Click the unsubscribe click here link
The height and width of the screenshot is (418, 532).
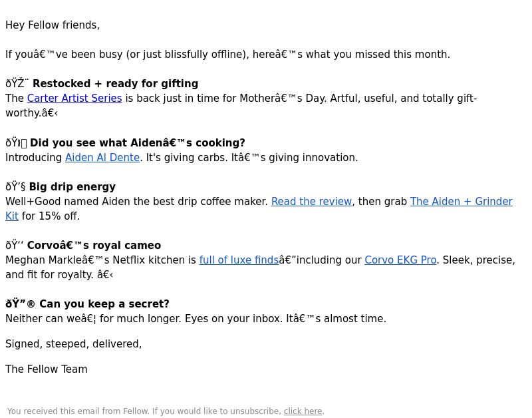(x=303, y=411)
